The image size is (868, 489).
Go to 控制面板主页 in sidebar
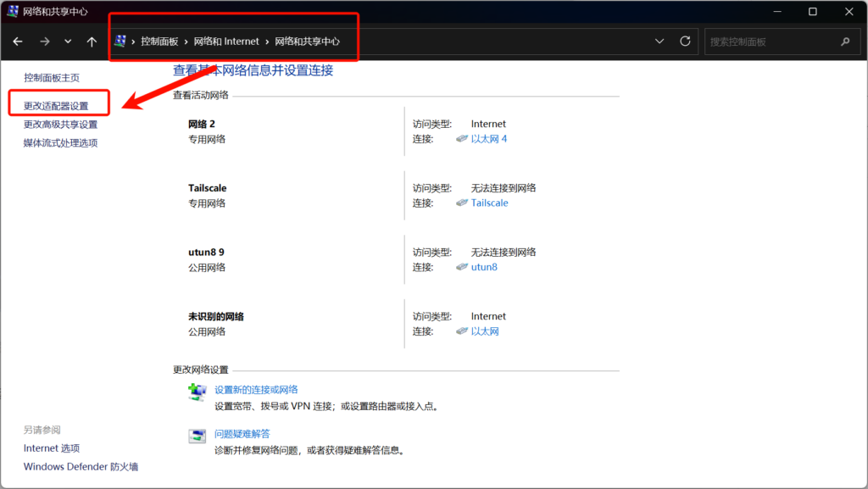52,78
